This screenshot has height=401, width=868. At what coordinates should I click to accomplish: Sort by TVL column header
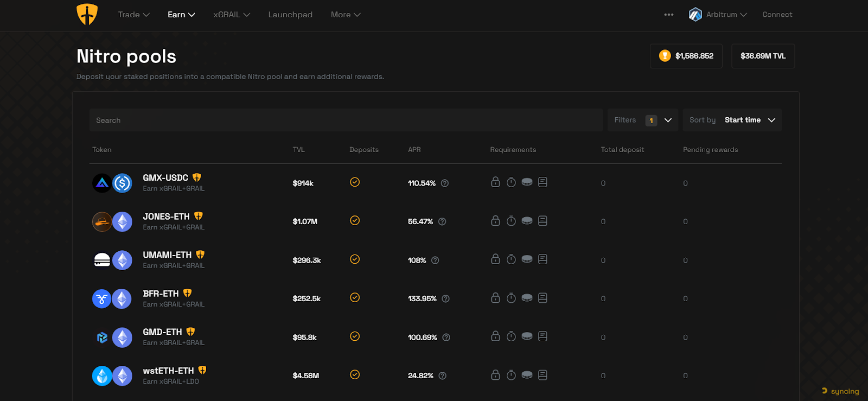pyautogui.click(x=298, y=150)
